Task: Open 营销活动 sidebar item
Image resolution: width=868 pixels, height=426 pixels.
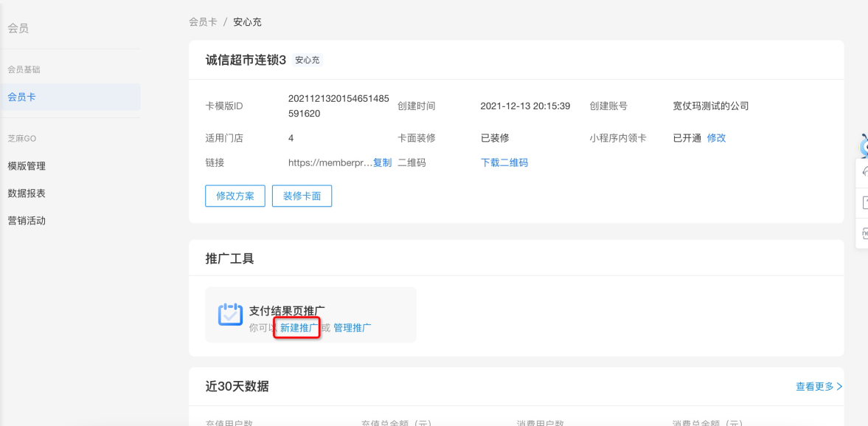Action: (27, 220)
